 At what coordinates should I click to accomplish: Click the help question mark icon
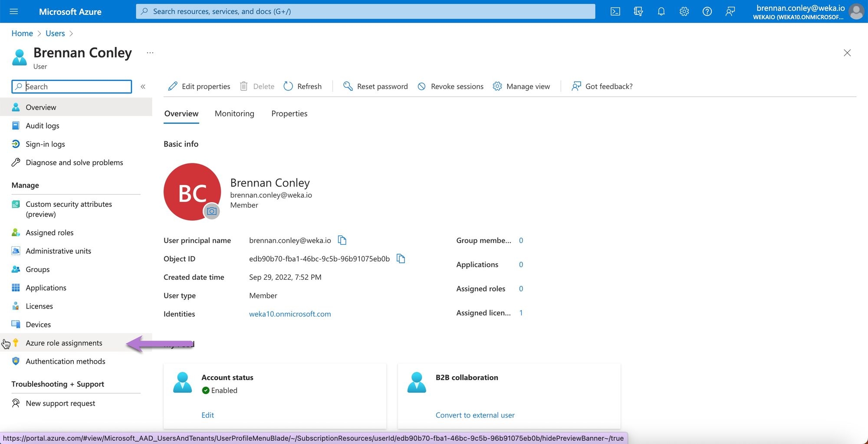(x=707, y=12)
